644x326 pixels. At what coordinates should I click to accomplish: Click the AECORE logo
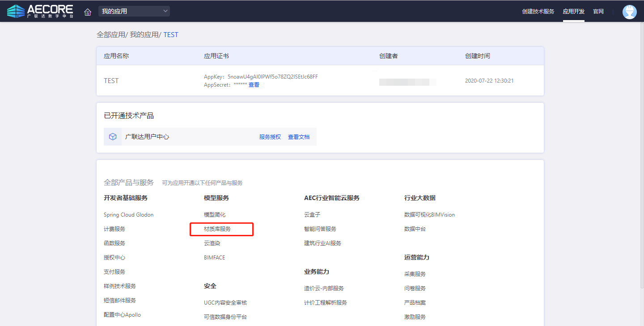[40, 11]
